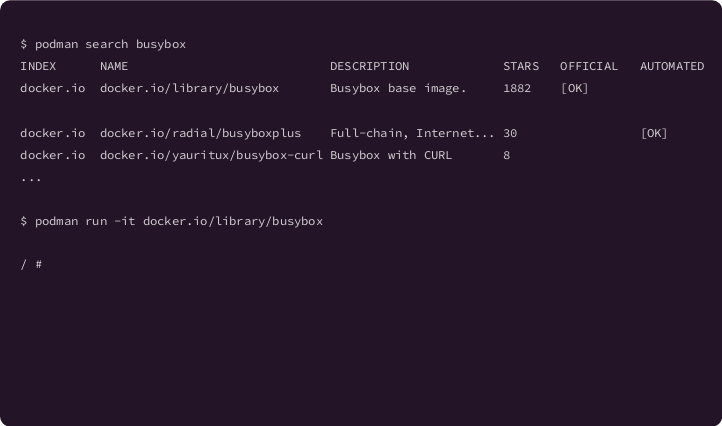Click the 'podman search busybox' command line
The height and width of the screenshot is (426, 722).
click(x=103, y=44)
